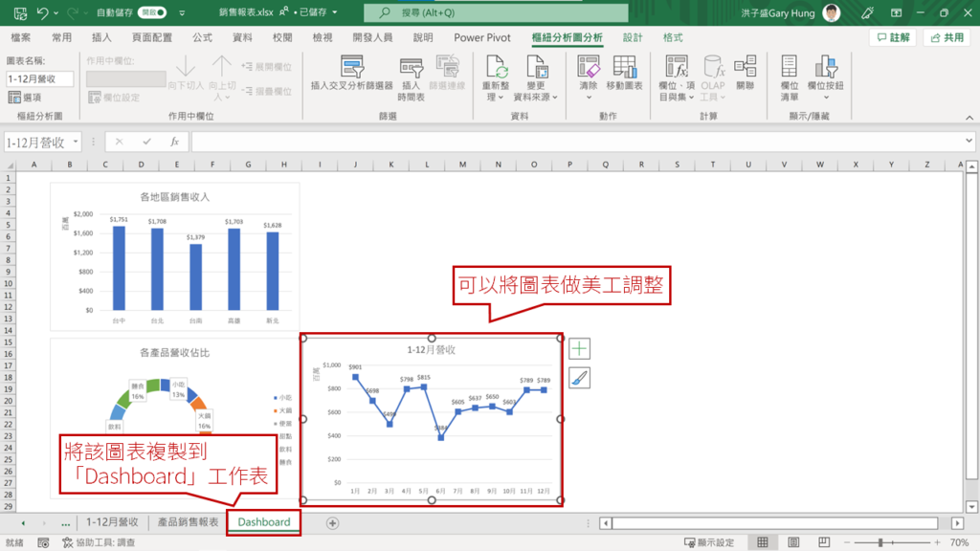Click the Insert Timeline (插入時間表) icon
The image size is (980, 551).
pos(412,67)
